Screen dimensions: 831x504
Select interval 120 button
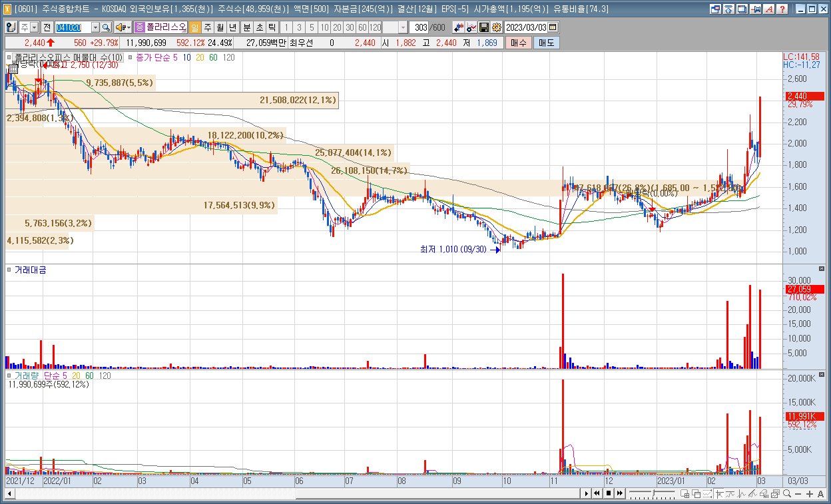[375, 27]
